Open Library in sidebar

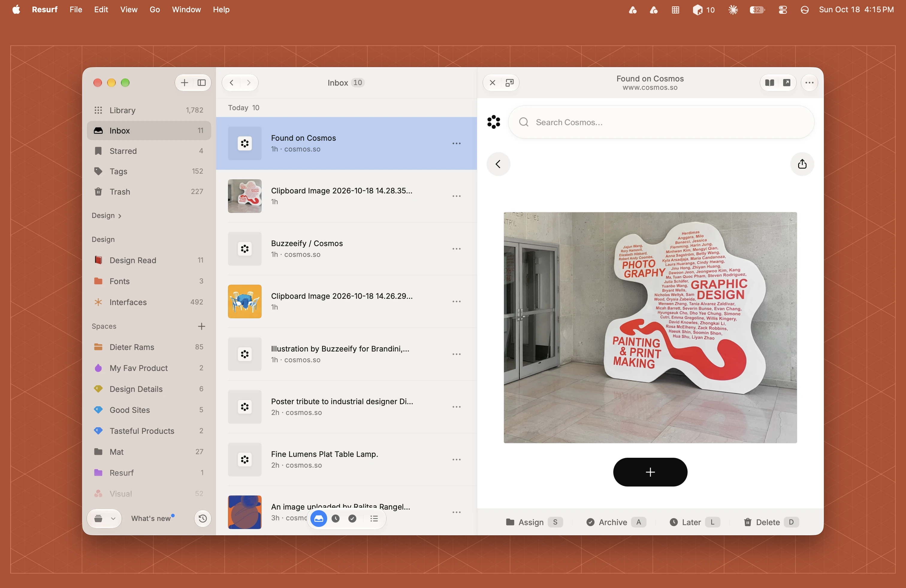[x=149, y=110]
